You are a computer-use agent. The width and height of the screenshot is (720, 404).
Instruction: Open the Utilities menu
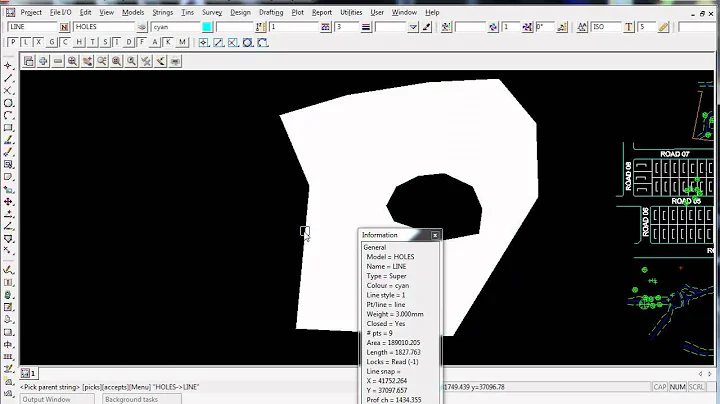tap(351, 12)
